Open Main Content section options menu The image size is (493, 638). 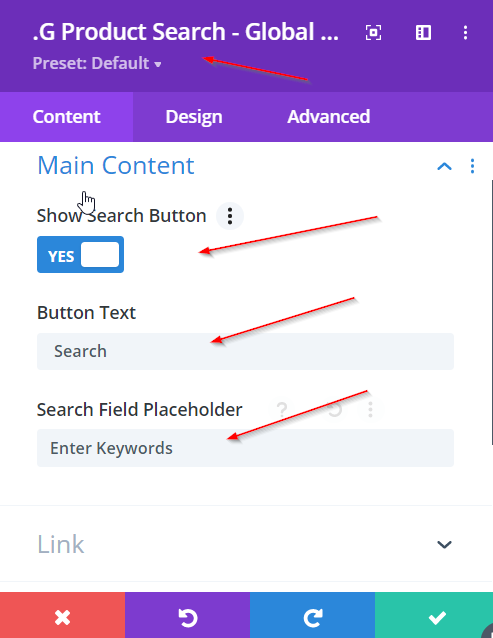pyautogui.click(x=472, y=166)
